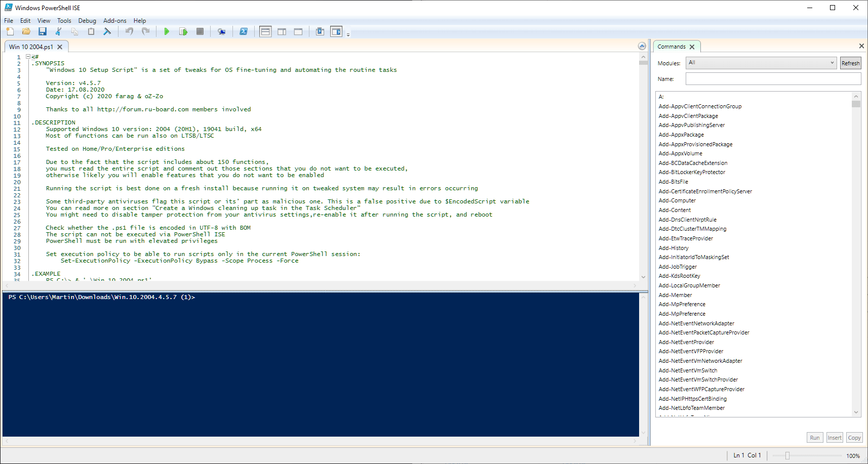This screenshot has width=868, height=464.
Task: Select Add-Computer command
Action: (677, 200)
